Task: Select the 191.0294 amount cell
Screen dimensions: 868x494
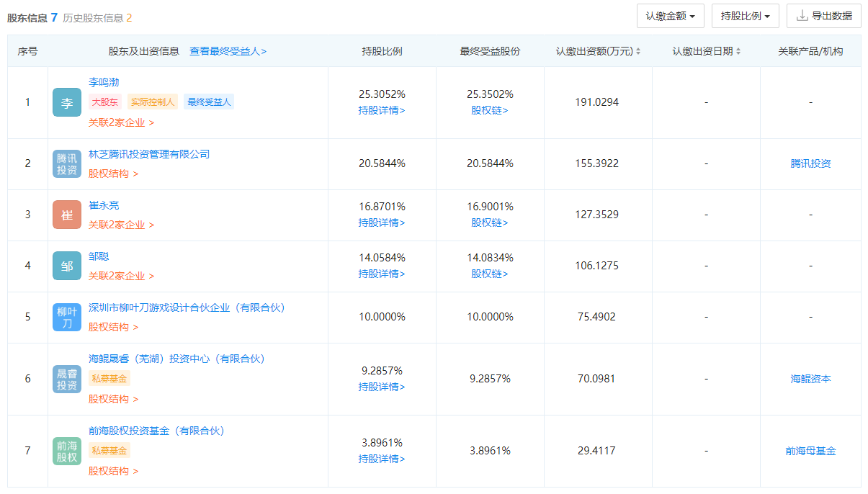Action: coord(596,102)
